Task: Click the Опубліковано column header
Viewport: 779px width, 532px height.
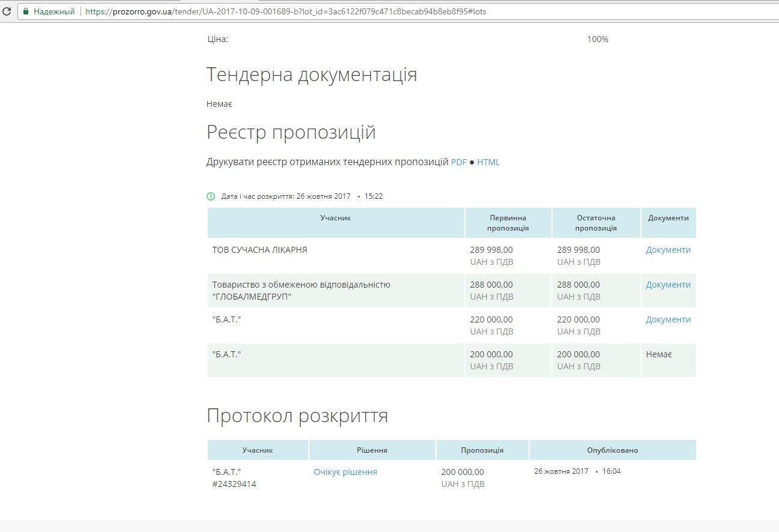Action: pyautogui.click(x=612, y=450)
